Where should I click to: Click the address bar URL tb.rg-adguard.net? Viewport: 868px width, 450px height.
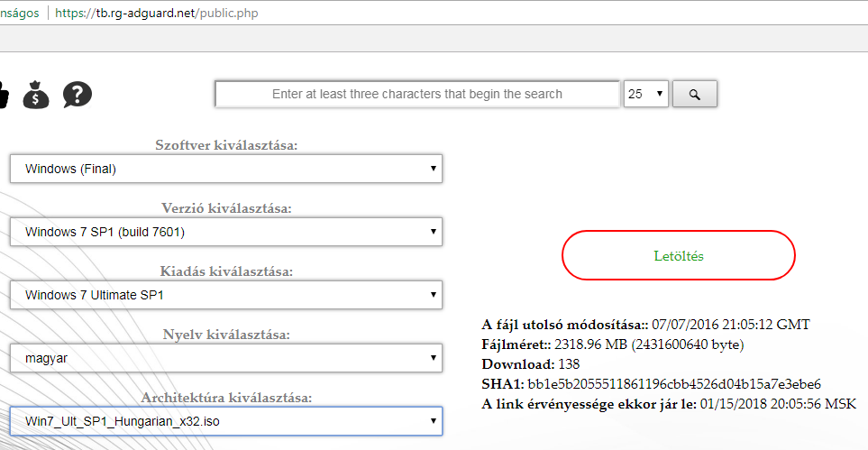pyautogui.click(x=157, y=13)
